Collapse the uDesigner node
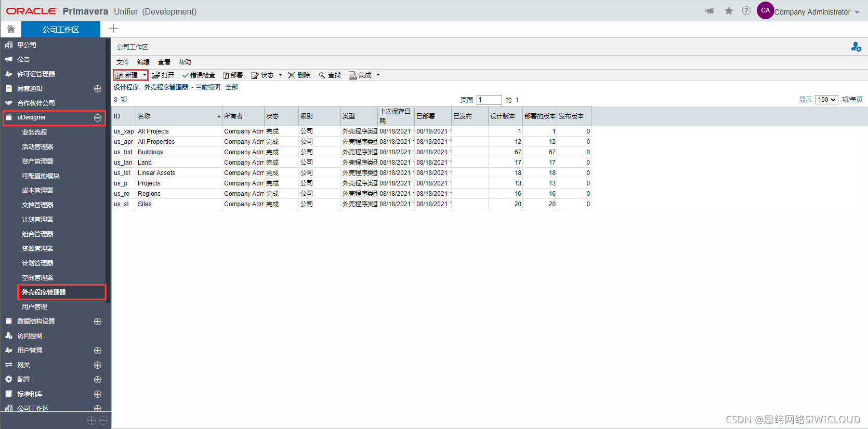 97,118
